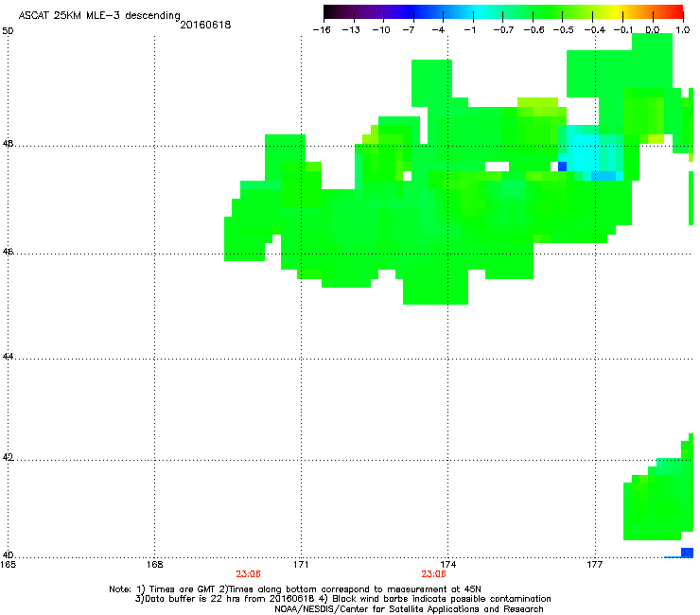Click the -0.1 color scale label

623,30
